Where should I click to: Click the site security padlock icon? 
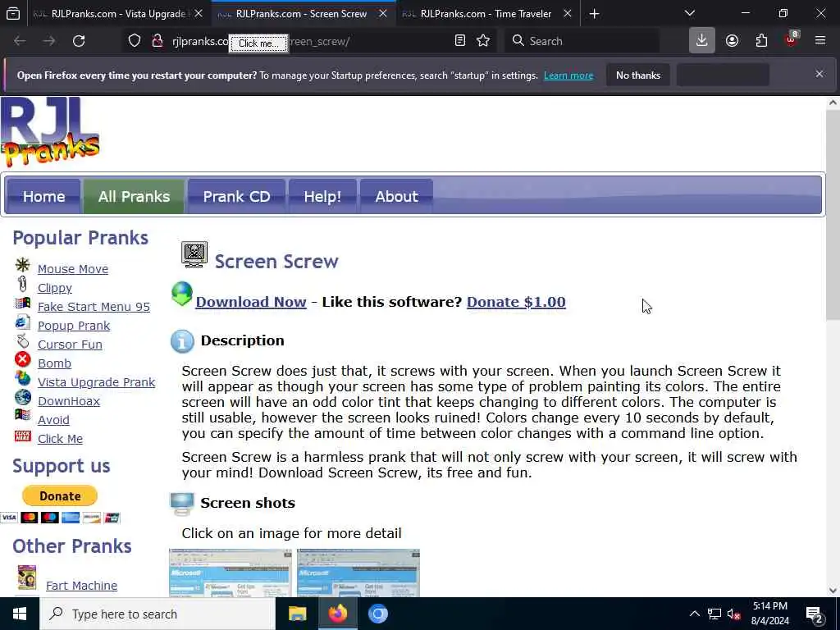click(x=157, y=41)
